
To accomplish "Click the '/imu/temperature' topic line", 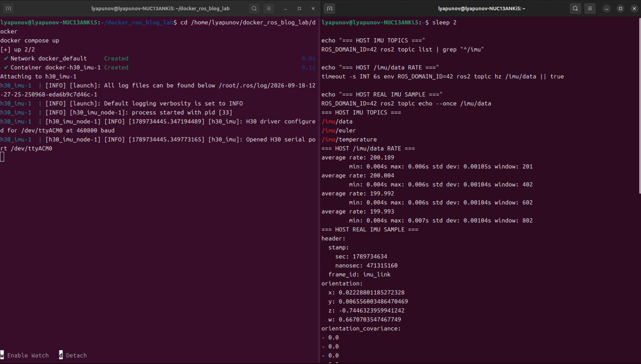I will [x=349, y=140].
